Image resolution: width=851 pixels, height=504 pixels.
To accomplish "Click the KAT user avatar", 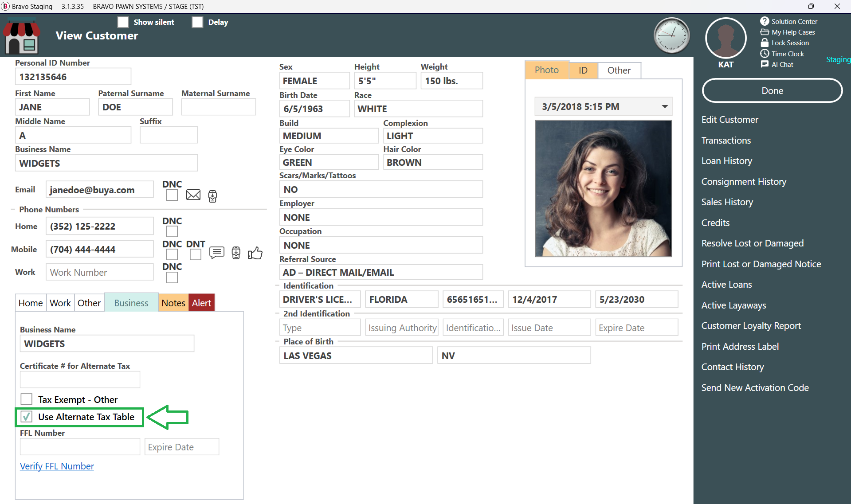I will [x=726, y=38].
